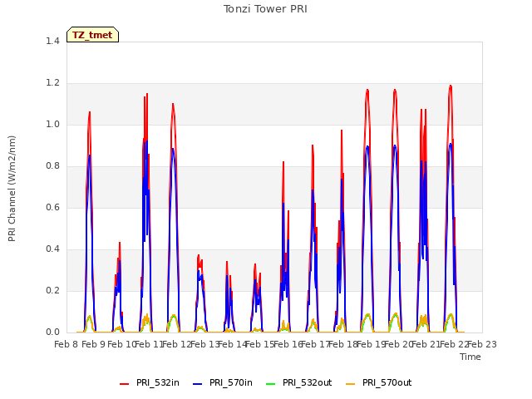The image size is (532, 399).
Task: Click the Feb 18 x-axis tick label
Action: (x=343, y=344)
